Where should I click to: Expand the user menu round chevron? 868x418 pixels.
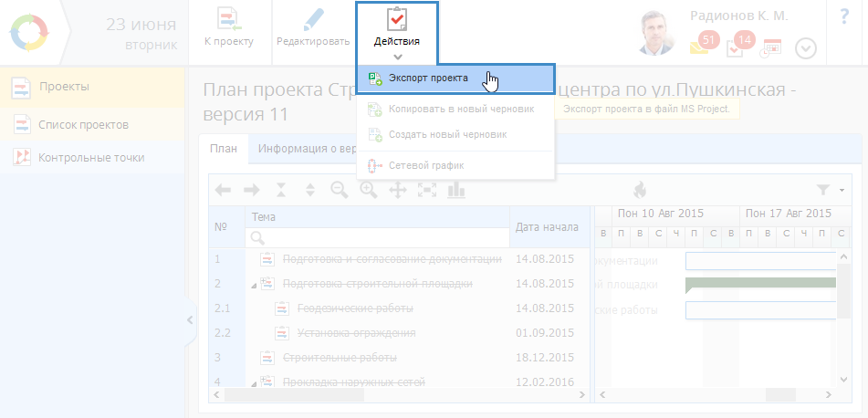[805, 48]
